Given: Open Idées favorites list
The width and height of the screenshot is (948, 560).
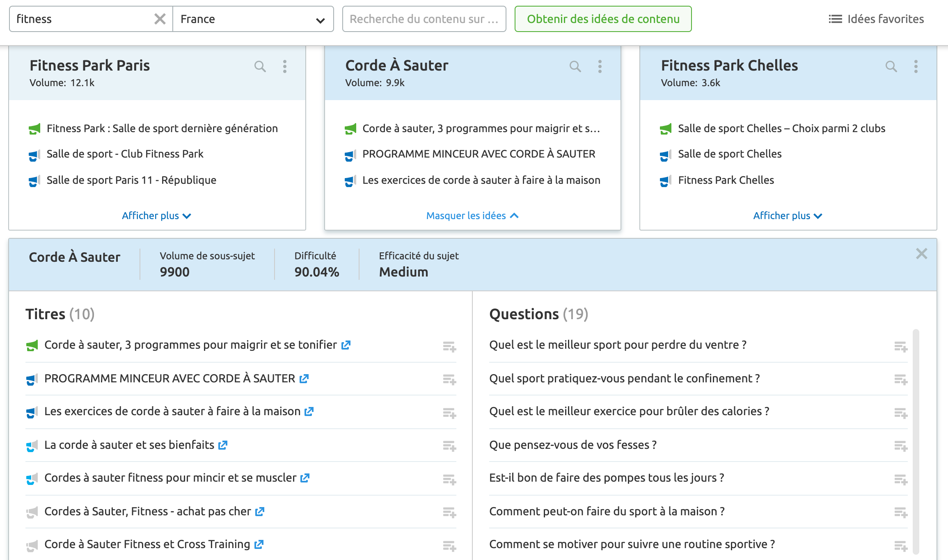Looking at the screenshot, I should pos(876,19).
